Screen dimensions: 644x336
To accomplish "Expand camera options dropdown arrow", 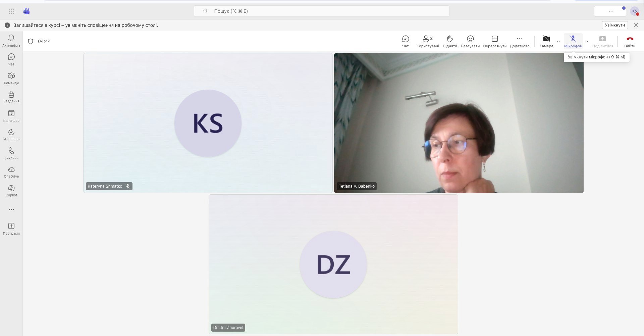I will pyautogui.click(x=558, y=42).
